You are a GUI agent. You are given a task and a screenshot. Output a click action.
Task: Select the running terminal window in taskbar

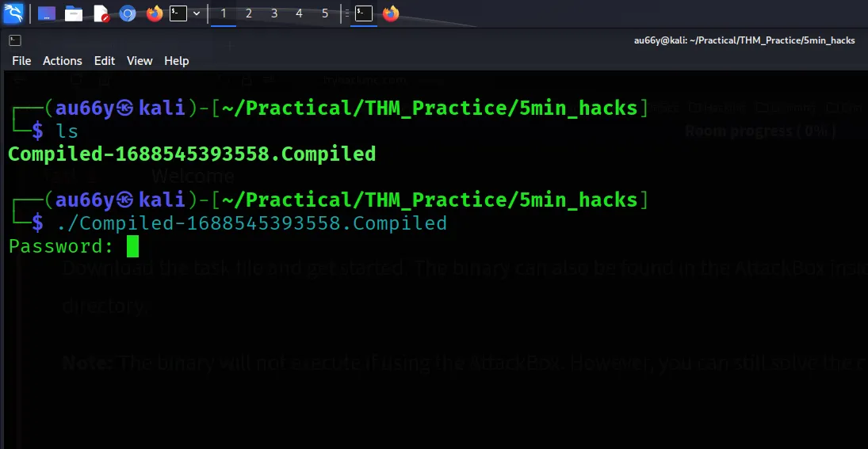(363, 13)
